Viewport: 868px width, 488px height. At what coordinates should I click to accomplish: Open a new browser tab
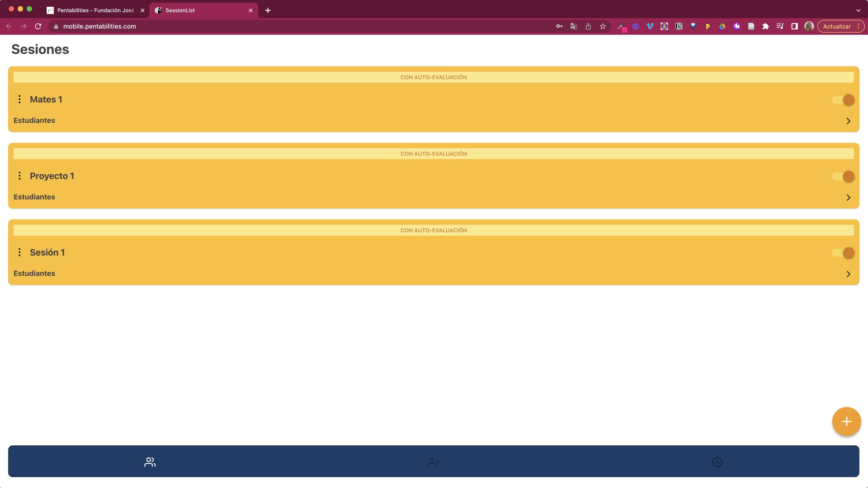tap(268, 10)
